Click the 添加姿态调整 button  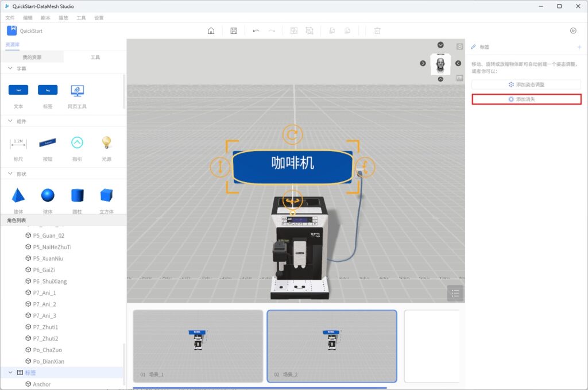click(526, 84)
